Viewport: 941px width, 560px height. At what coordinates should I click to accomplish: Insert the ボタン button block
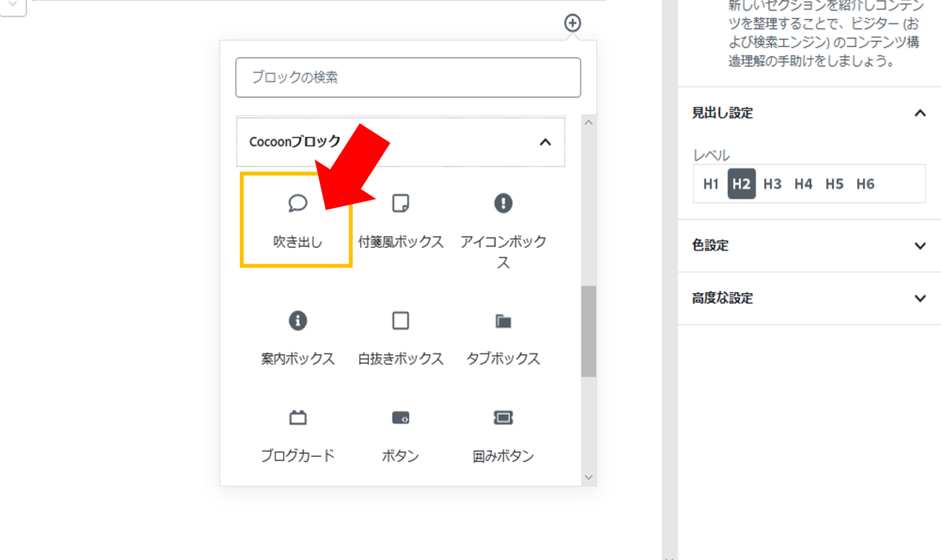(400, 436)
